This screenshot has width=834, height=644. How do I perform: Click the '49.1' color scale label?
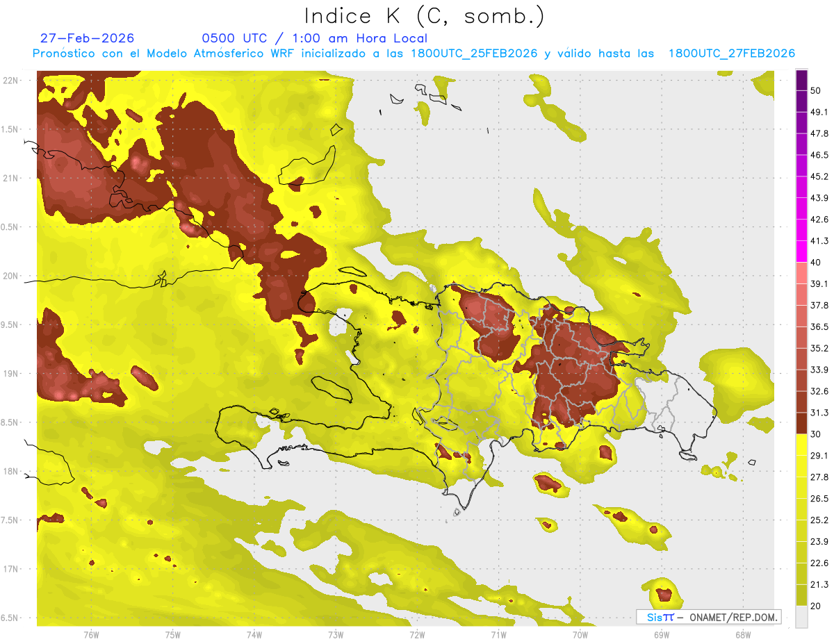coord(819,112)
